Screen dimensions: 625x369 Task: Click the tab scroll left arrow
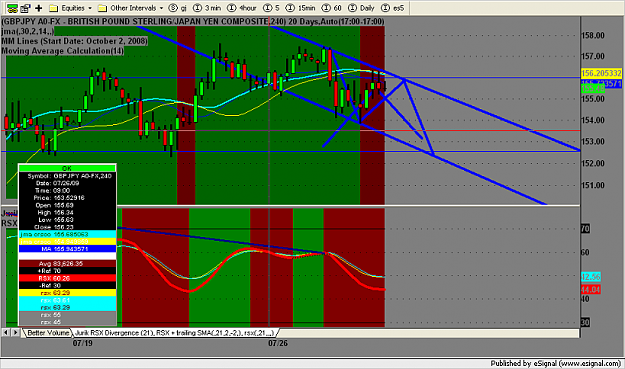pos(6,332)
